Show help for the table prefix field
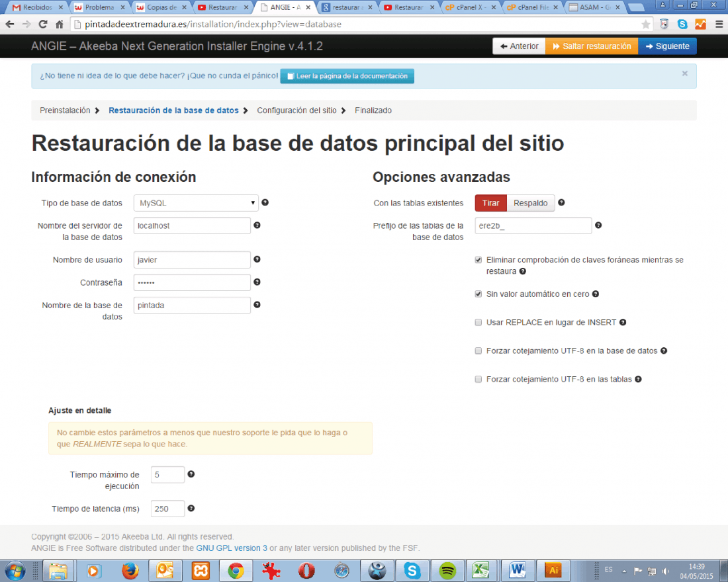The width and height of the screenshot is (728, 582). pos(598,225)
